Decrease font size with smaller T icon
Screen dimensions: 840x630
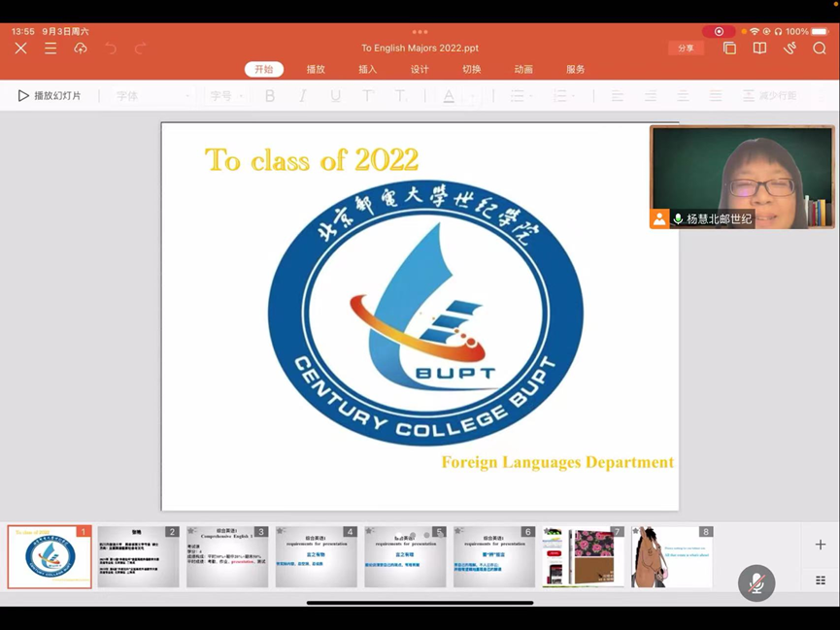[400, 96]
